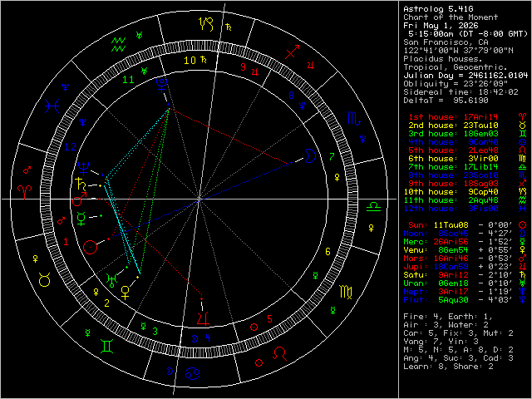Viewport: 532px width, 399px height.
Task: Select the date Fri May 1, 2026
Action: [441, 26]
